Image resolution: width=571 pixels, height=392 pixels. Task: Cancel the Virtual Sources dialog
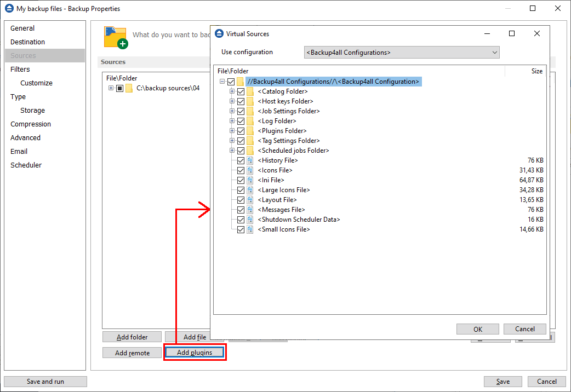[x=524, y=329]
